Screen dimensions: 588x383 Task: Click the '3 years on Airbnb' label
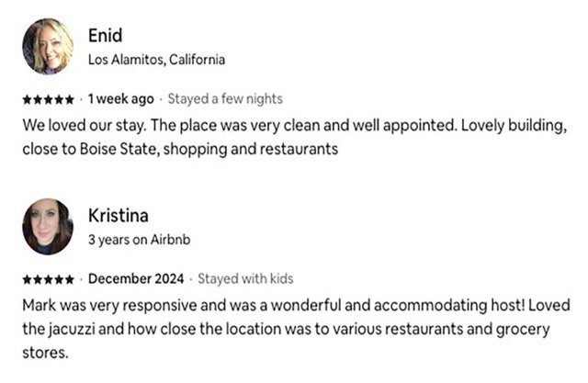point(139,240)
